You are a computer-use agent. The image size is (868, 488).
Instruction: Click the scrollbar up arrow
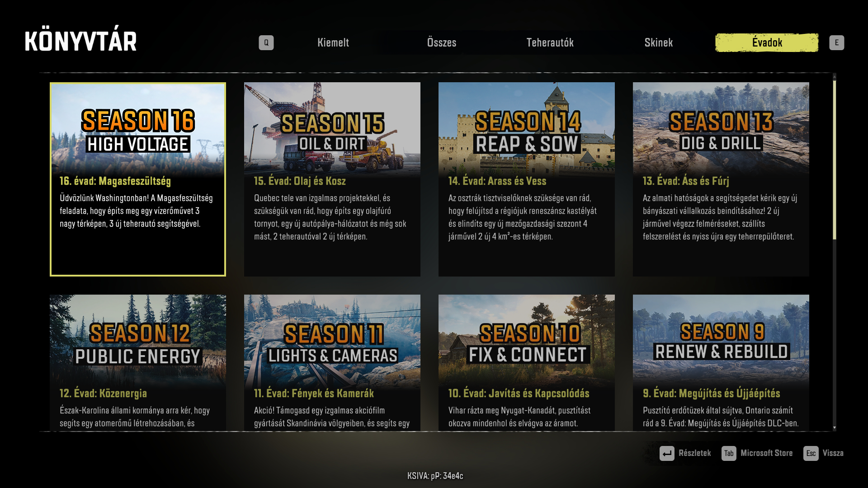835,77
